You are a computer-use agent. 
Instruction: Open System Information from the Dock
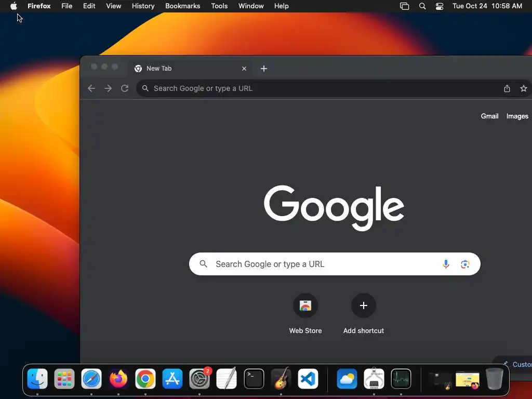click(374, 379)
